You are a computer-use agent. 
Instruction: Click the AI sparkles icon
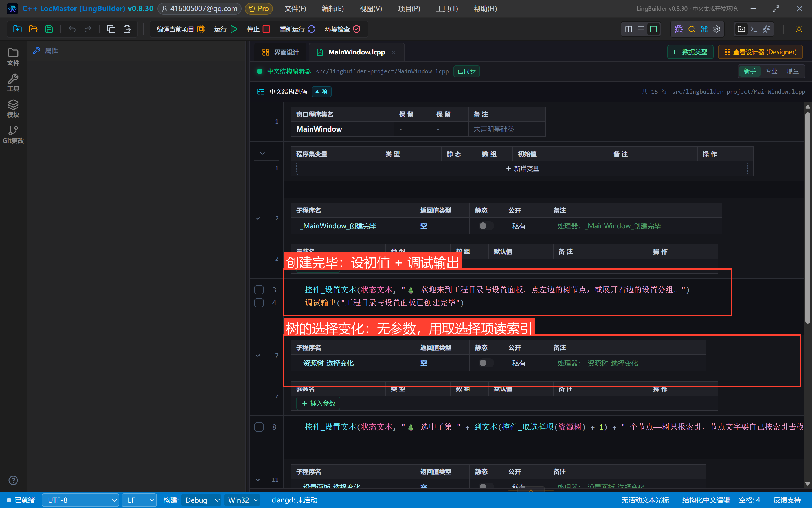point(766,29)
